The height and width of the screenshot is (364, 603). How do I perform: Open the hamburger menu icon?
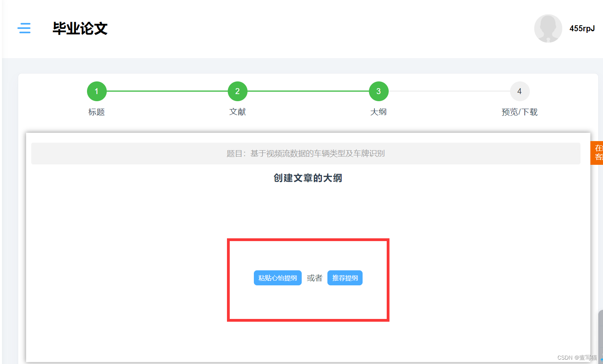(24, 28)
